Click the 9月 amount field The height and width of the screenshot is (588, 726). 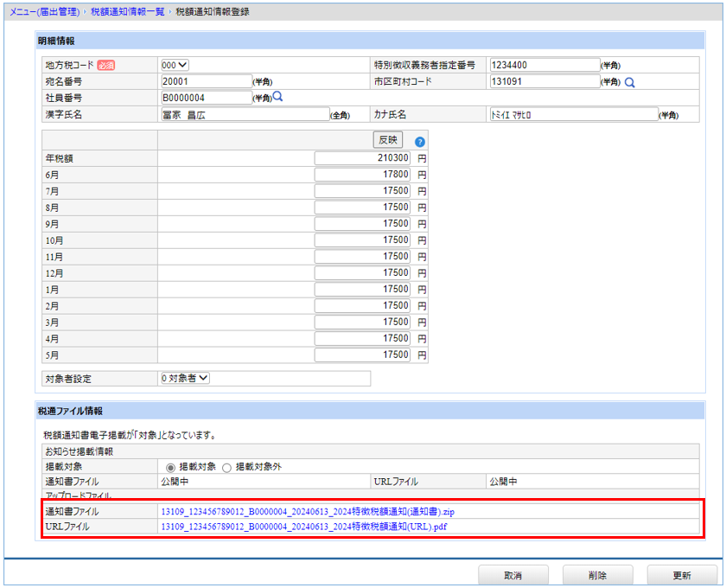point(362,224)
